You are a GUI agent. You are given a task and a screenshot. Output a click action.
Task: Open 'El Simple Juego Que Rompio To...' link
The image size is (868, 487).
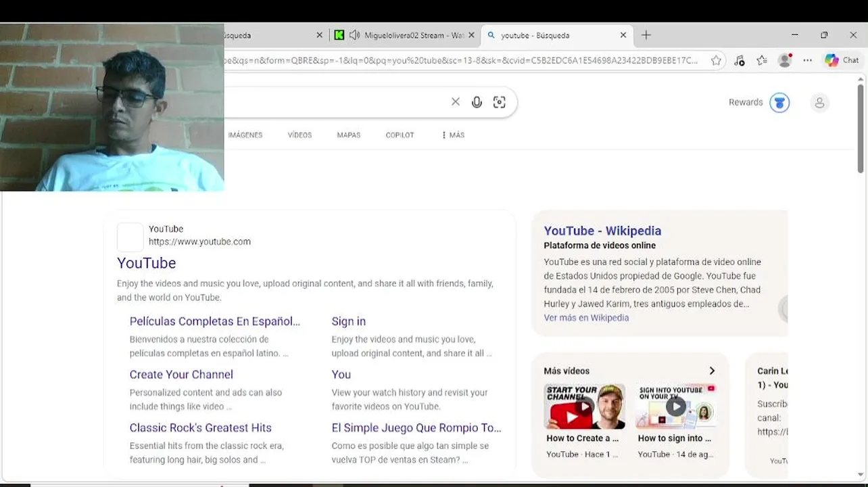(x=416, y=428)
